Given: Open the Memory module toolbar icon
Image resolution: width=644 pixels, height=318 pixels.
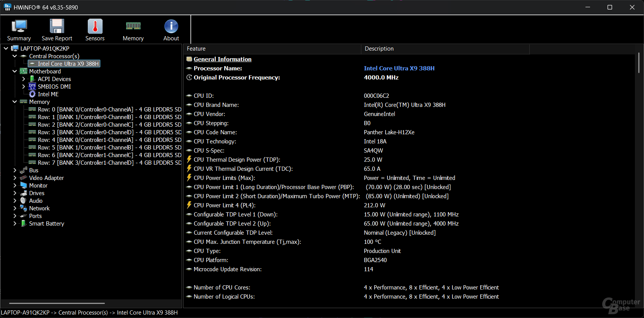Looking at the screenshot, I should click(133, 27).
